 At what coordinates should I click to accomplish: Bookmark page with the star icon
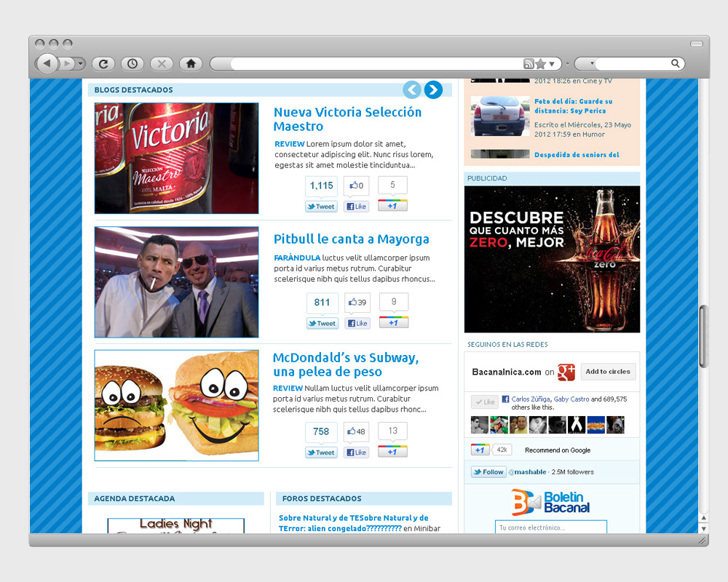point(540,63)
